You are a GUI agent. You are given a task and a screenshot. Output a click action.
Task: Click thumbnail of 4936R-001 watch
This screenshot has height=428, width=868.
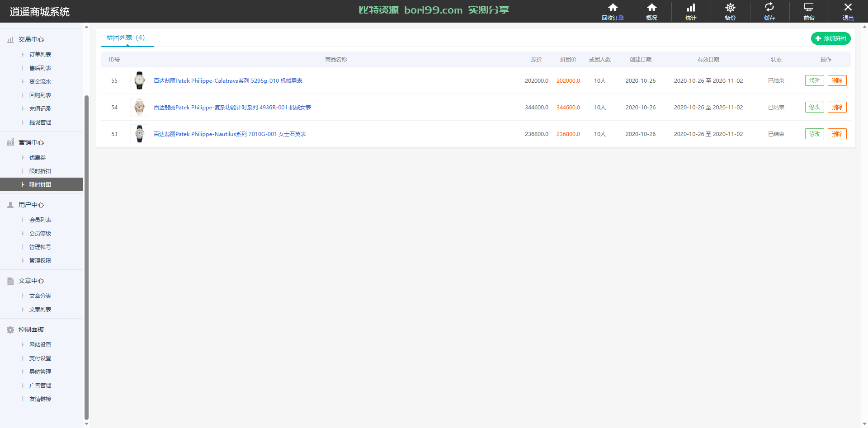point(140,107)
